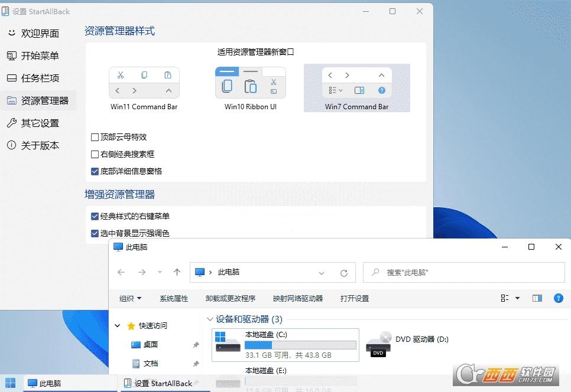Go up one folder level in explorer
This screenshot has height=392, width=571.
click(x=177, y=272)
